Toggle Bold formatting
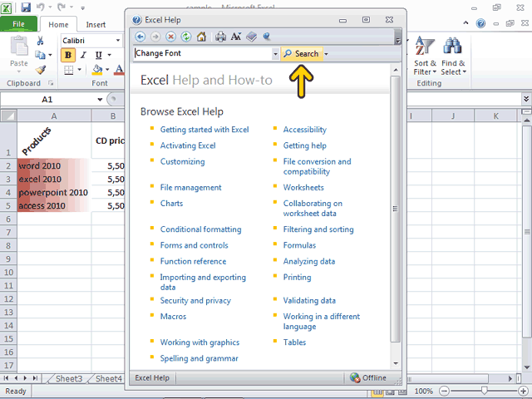Viewport: 532px width, 399px height. coord(68,55)
